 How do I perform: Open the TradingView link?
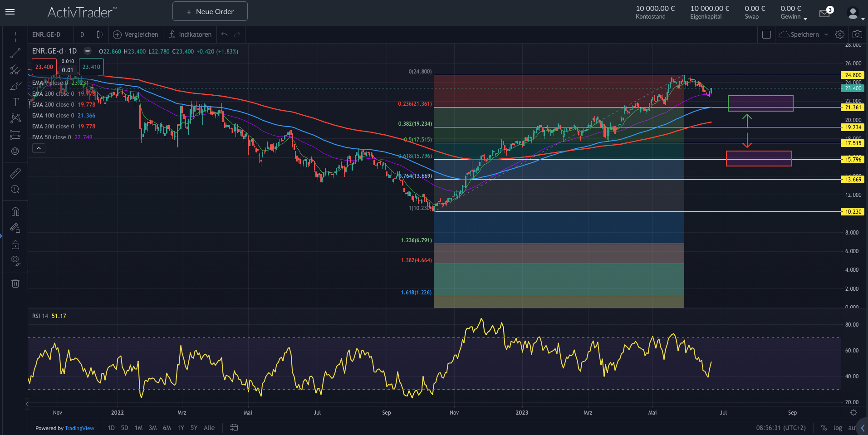pos(79,428)
